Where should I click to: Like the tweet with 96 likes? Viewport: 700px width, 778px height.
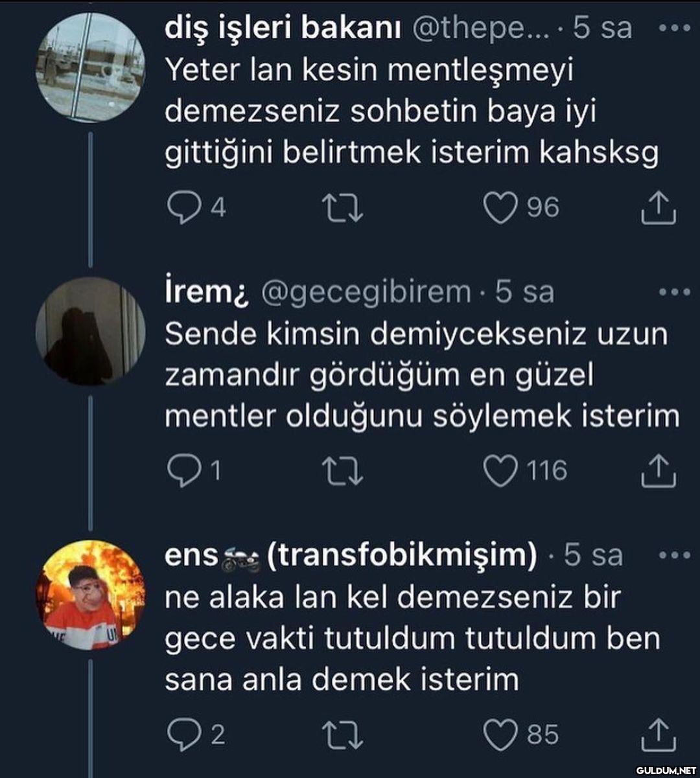click(x=501, y=208)
